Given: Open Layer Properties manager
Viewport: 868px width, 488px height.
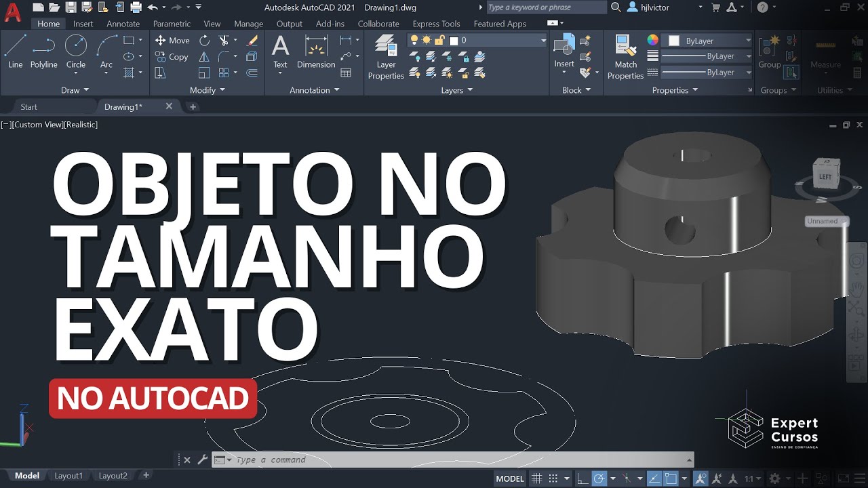Looking at the screenshot, I should click(x=386, y=57).
